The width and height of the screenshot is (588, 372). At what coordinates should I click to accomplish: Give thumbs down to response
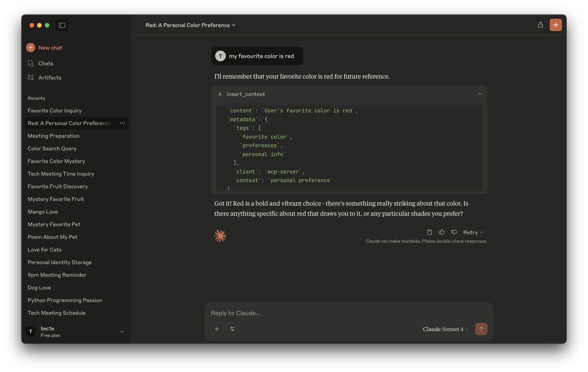(x=454, y=232)
